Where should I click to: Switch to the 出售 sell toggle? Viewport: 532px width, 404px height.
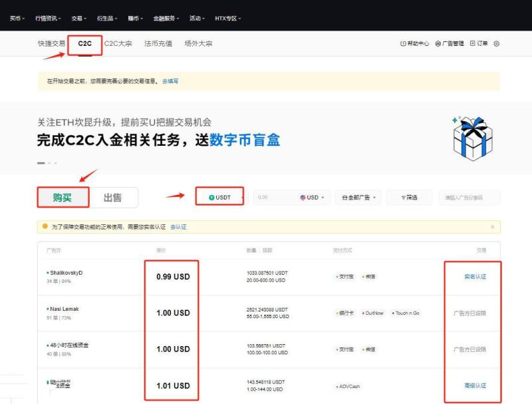point(112,198)
